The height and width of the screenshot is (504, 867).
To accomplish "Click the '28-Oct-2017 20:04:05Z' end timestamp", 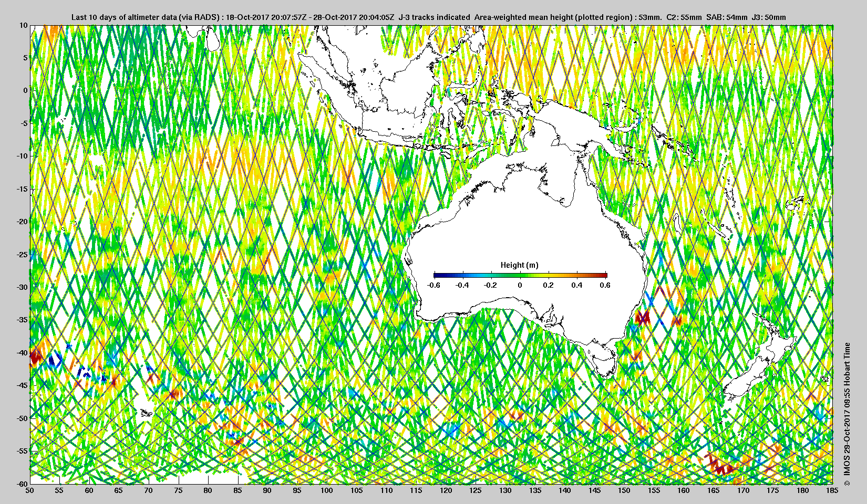I will (353, 17).
